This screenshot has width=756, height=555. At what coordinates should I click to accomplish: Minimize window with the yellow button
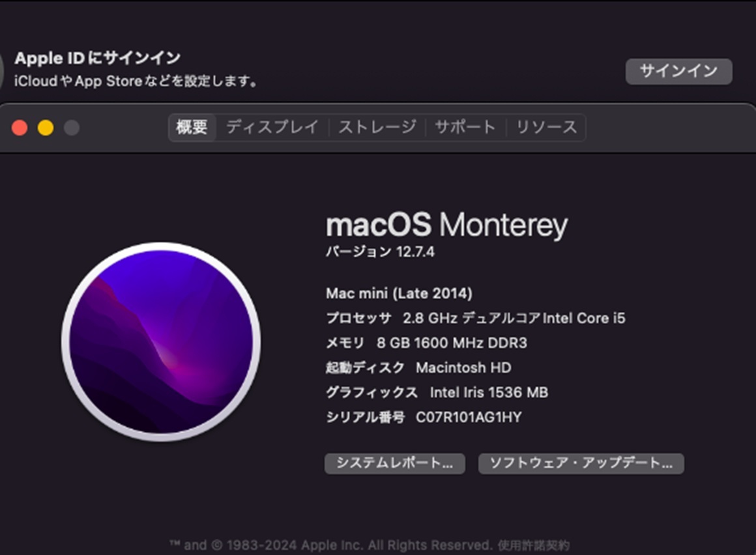46,128
